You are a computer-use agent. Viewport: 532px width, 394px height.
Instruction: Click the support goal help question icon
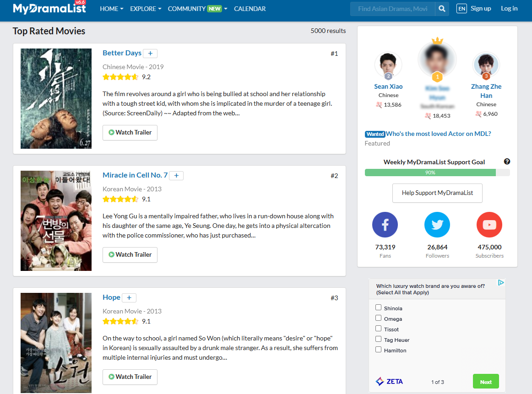(x=507, y=162)
